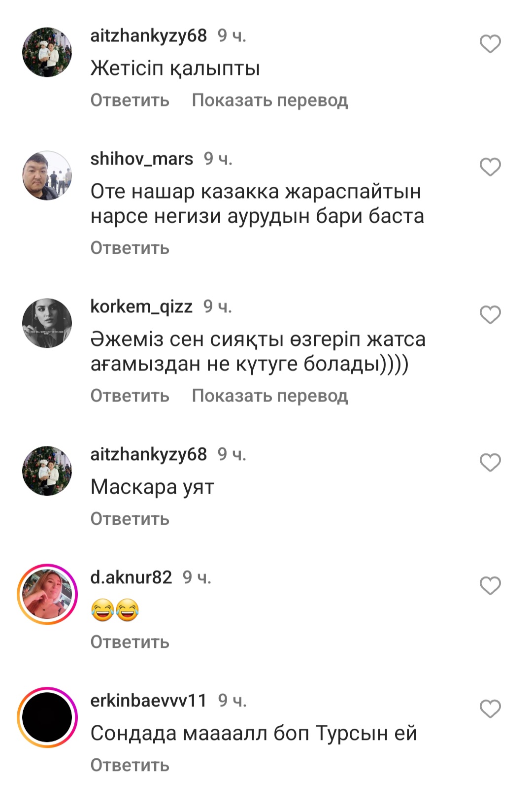The image size is (532, 809).
Task: View shihov_mars profile picture
Action: point(47,175)
